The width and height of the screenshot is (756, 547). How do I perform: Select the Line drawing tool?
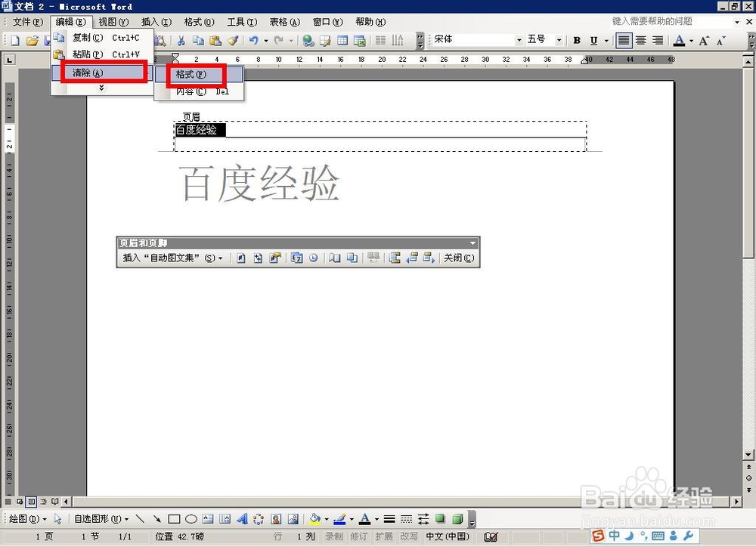[140, 519]
